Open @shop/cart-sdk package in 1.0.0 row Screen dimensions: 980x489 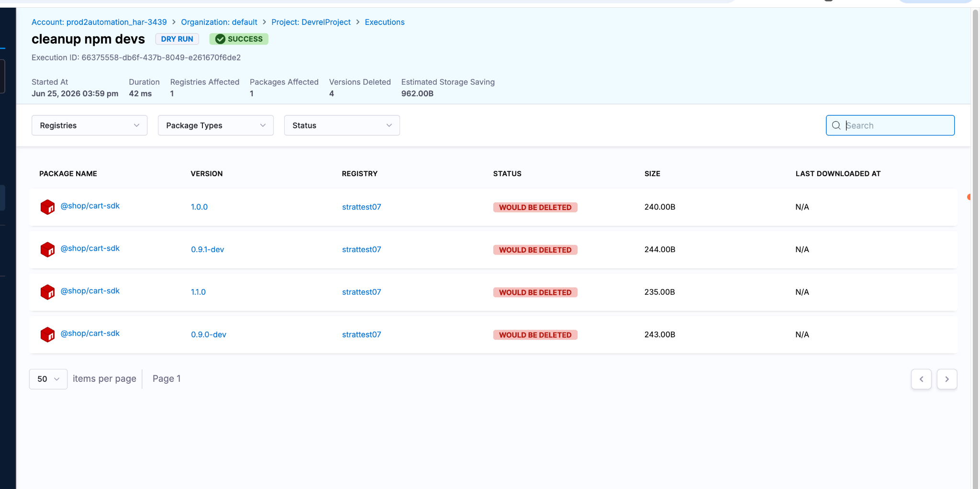coord(90,206)
